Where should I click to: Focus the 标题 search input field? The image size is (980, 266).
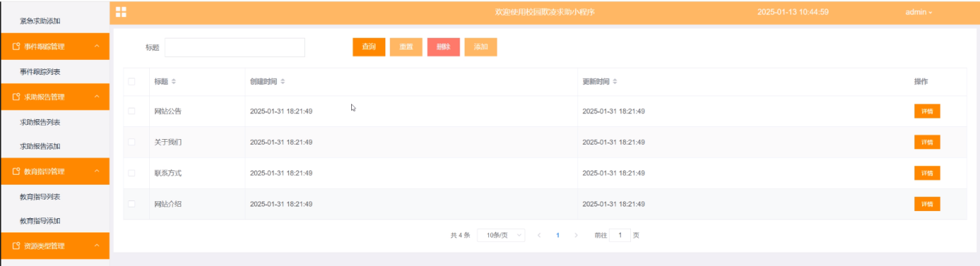tap(235, 47)
